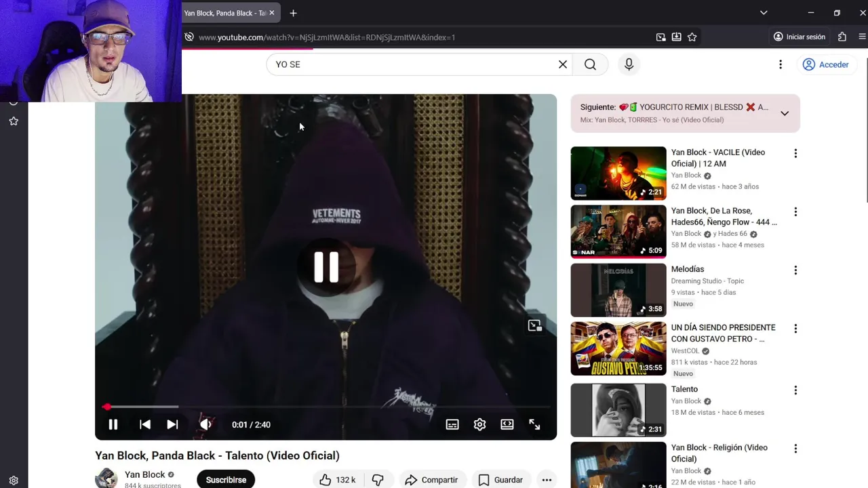
Task: Expand the Siguiente mix playlist panel
Action: tap(785, 113)
